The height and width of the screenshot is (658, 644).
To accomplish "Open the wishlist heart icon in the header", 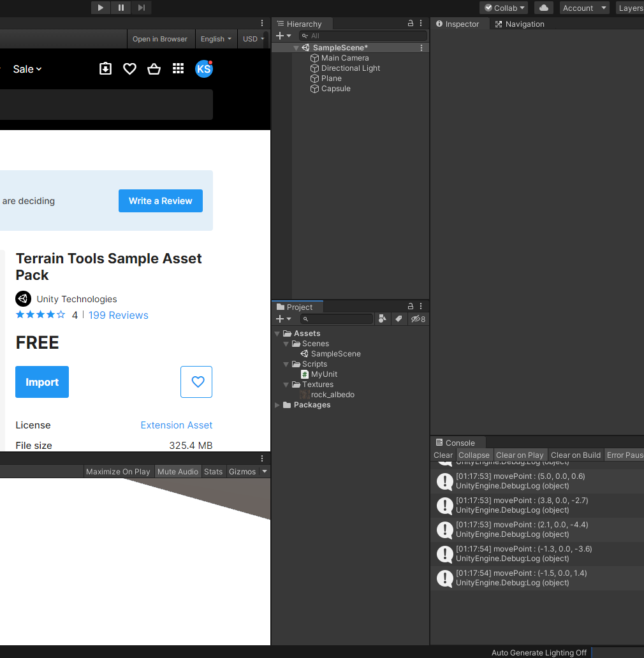I will (129, 68).
